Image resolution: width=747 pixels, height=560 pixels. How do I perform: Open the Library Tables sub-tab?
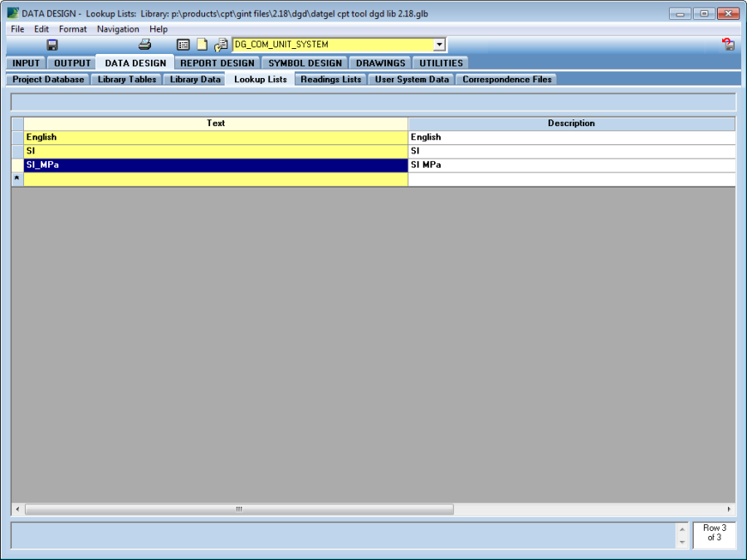click(x=127, y=80)
